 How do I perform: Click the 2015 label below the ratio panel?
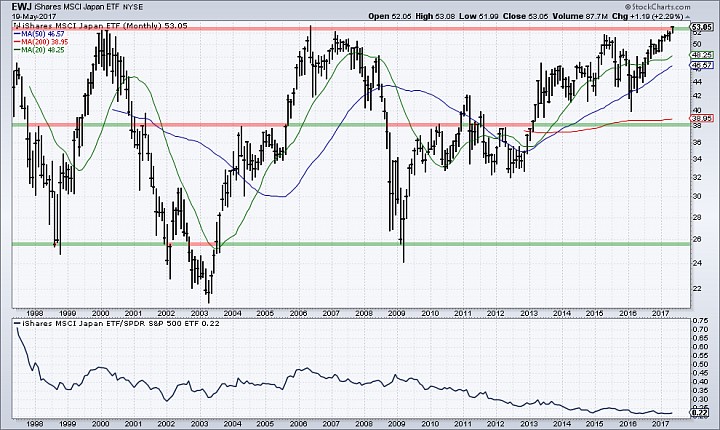595,424
